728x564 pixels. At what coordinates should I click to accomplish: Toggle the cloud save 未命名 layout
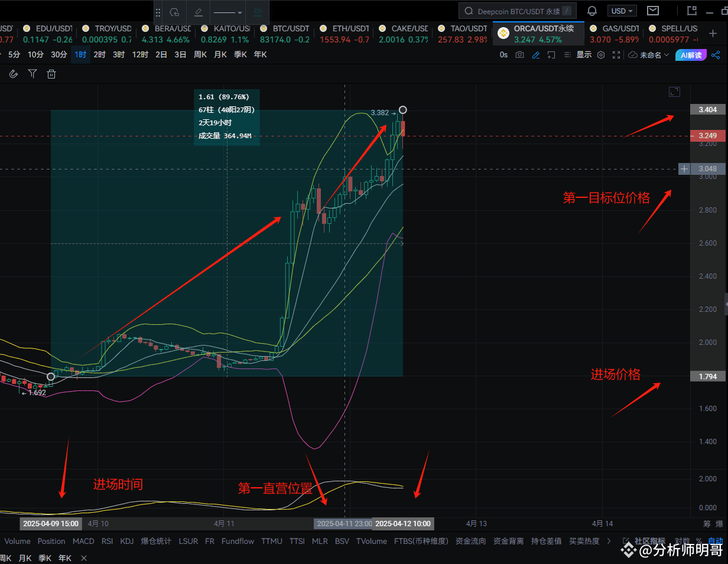[633, 54]
